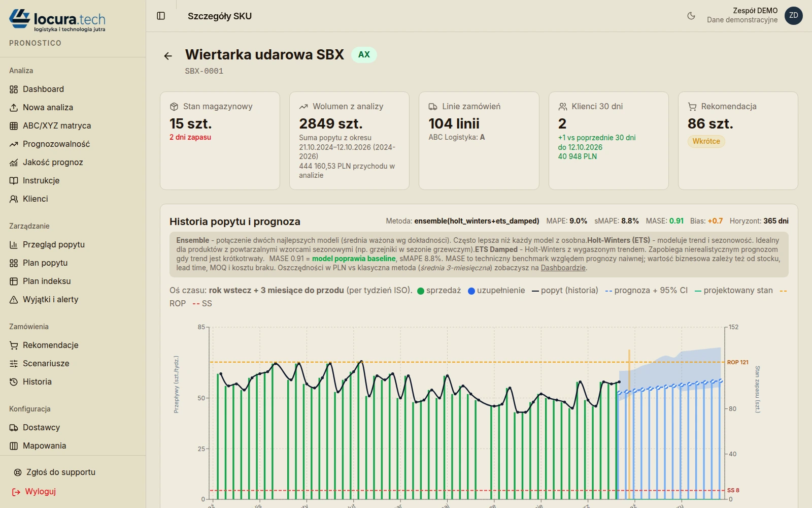Toggle the sprzedaż legend item
Image resolution: width=812 pixels, height=508 pixels.
pyautogui.click(x=439, y=291)
